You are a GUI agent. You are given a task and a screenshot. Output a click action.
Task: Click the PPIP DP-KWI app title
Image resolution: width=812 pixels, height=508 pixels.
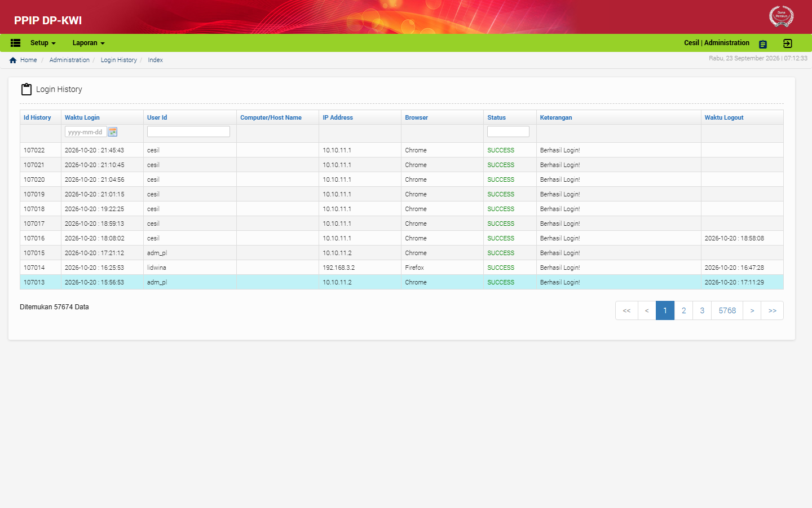pos(48,20)
